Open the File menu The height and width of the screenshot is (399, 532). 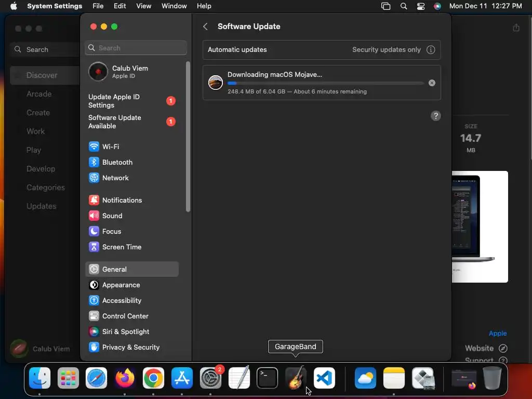[x=98, y=6]
